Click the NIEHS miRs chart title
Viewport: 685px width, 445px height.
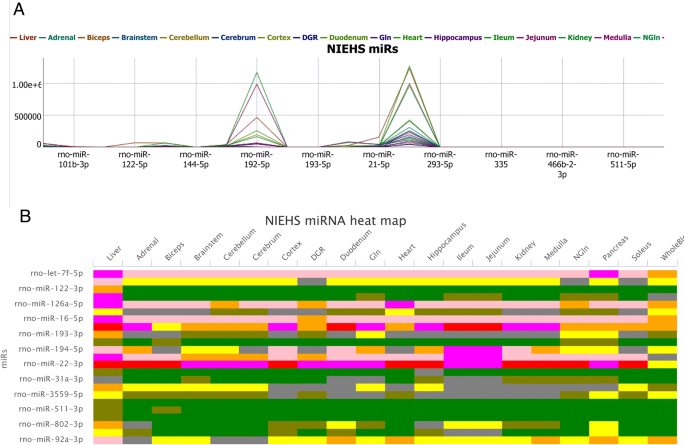point(363,48)
